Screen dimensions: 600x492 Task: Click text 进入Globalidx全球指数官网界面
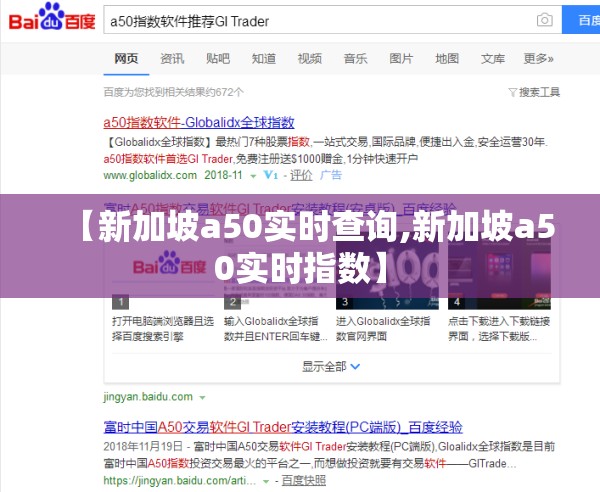point(383,329)
